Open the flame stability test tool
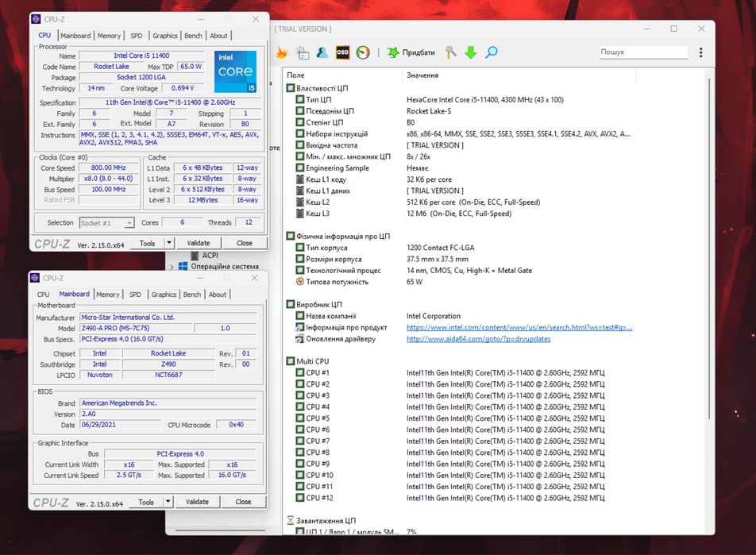The image size is (756, 555). coord(282,52)
